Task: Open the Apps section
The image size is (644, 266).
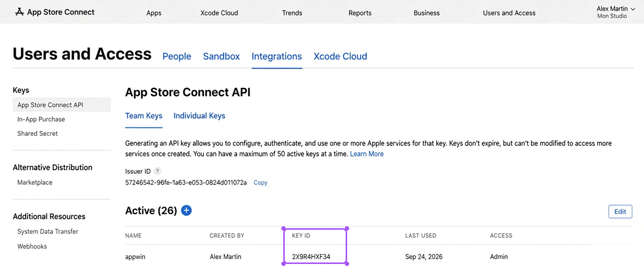Action: click(154, 13)
